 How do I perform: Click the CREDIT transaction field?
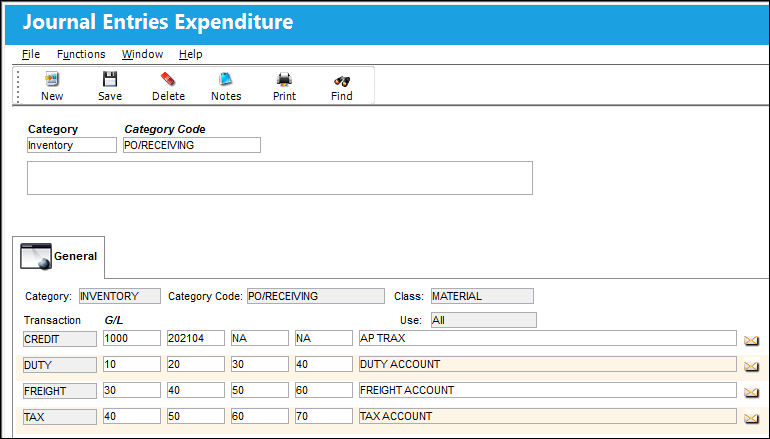[60, 339]
